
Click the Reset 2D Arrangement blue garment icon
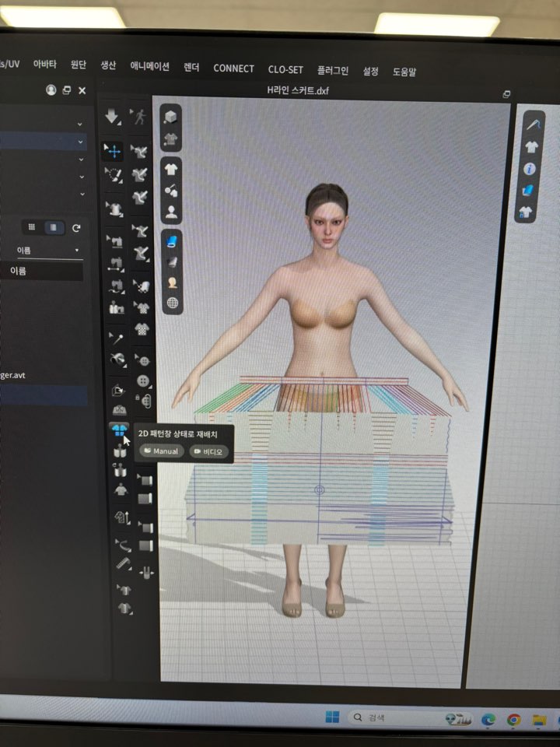click(120, 430)
